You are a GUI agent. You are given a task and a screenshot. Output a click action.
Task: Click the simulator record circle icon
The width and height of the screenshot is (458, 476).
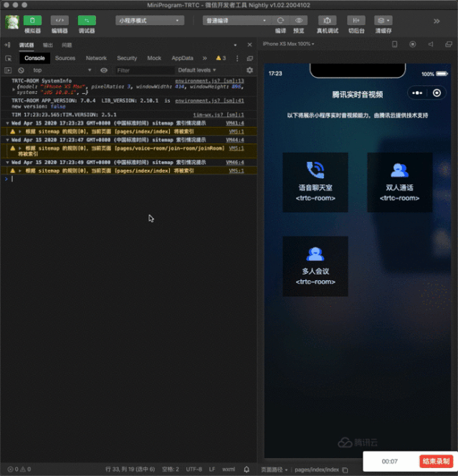pyautogui.click(x=412, y=44)
